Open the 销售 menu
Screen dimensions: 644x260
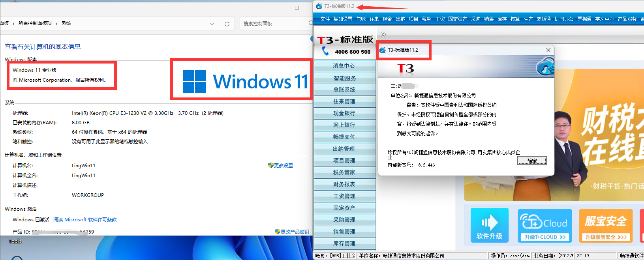pyautogui.click(x=489, y=19)
